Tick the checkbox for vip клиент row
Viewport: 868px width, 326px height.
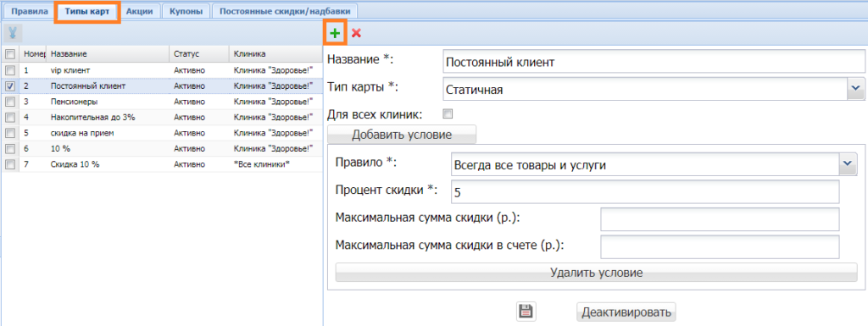pos(10,70)
